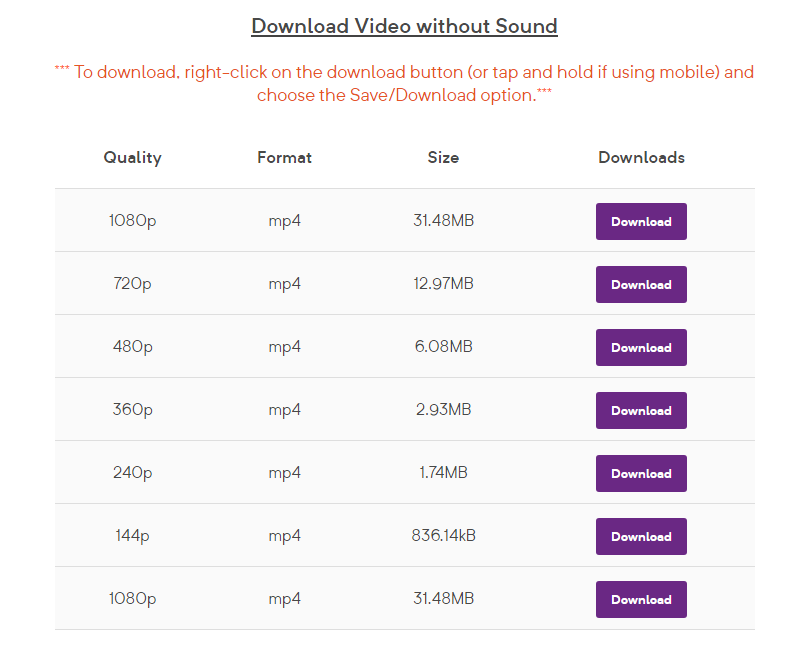Select the 2.93MB size cell
The width and height of the screenshot is (800, 653).
[443, 410]
